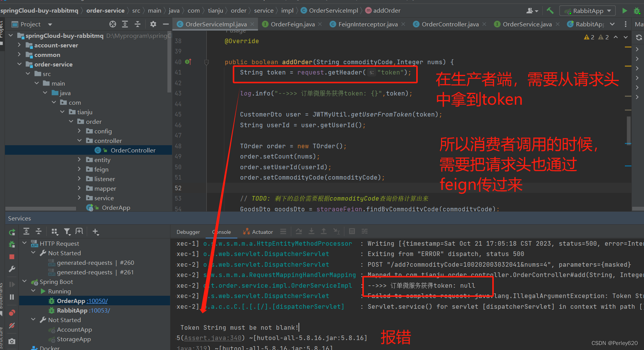The width and height of the screenshot is (644, 350).
Task: View breakpoints via the double red circle icon
Action: [12, 313]
